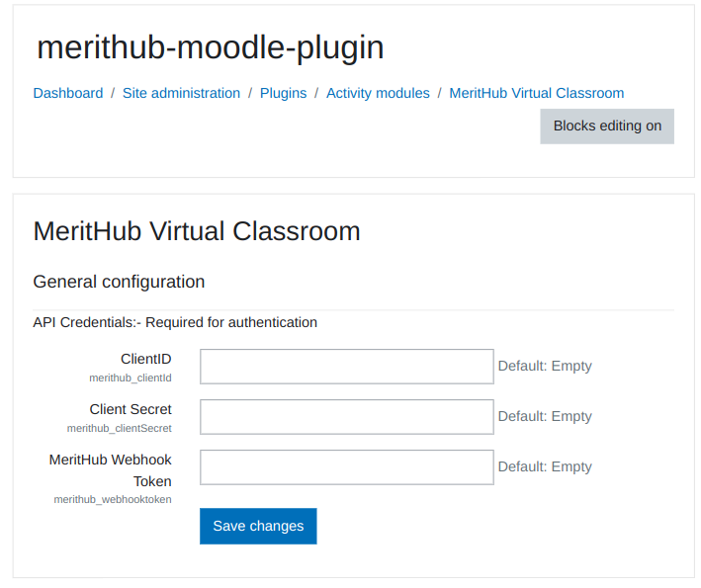This screenshot has height=588, width=701.
Task: Click the merithub-moodle-plugin site title
Action: pyautogui.click(x=210, y=47)
